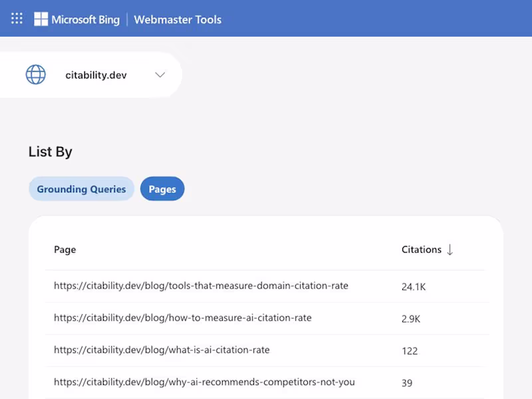
Task: Select the 122 citations value
Action: point(410,351)
